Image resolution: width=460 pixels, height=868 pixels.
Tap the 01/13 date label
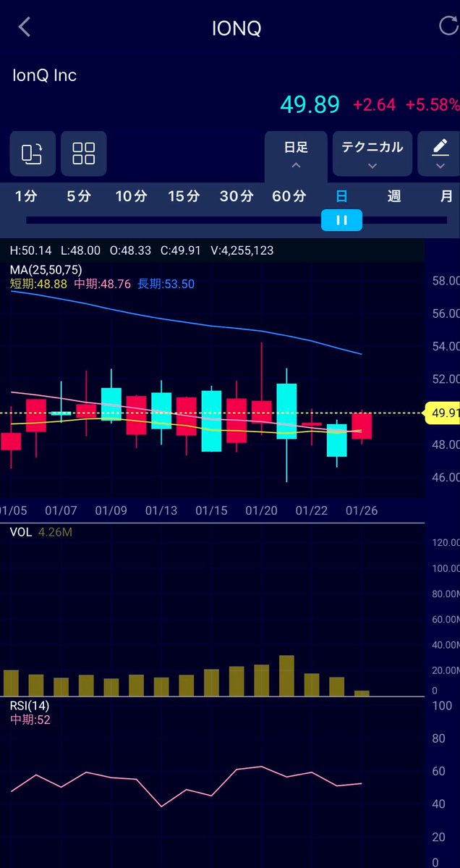click(161, 510)
